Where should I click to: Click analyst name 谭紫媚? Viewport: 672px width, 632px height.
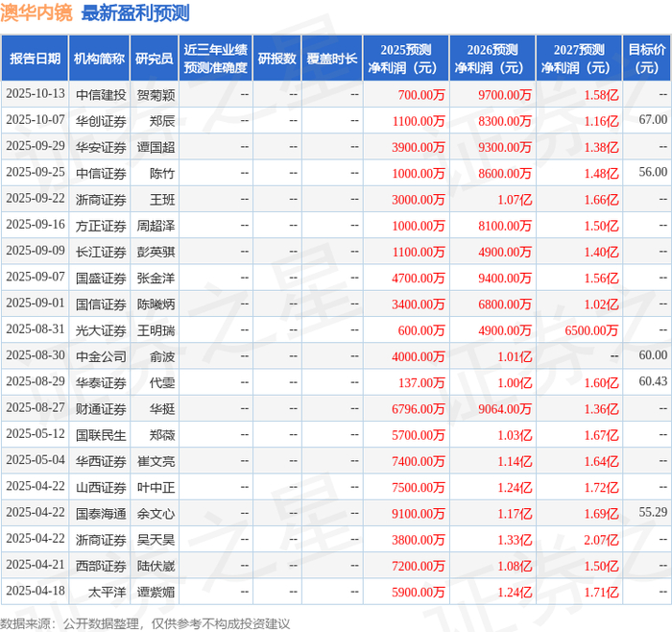[x=156, y=592]
